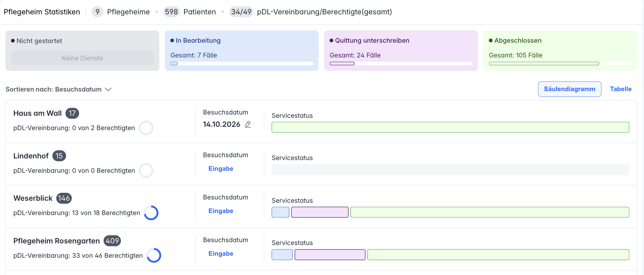
Task: Click the Haus am Wall name
Action: tap(37, 113)
